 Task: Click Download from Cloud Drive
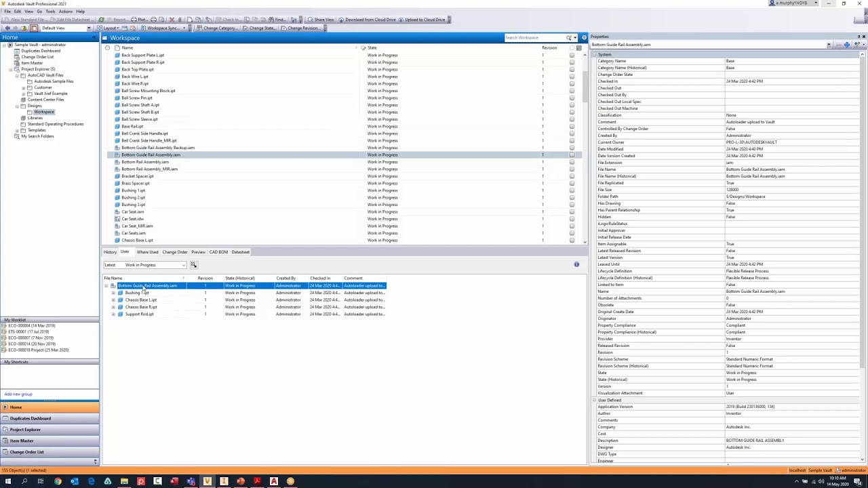tap(367, 20)
